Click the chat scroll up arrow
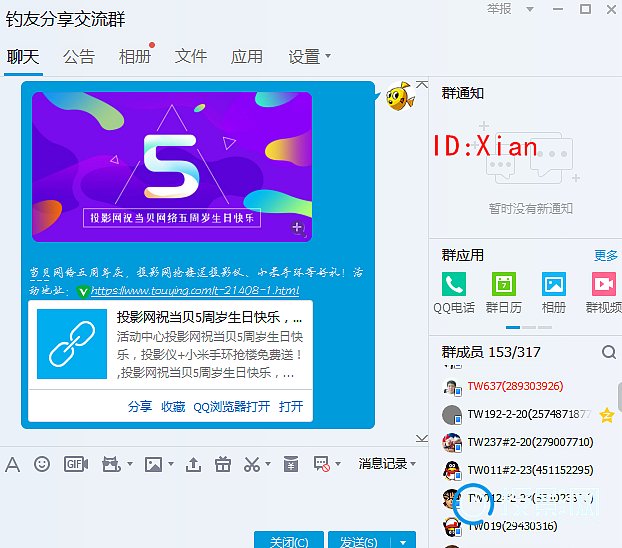The image size is (622, 548). point(422,84)
